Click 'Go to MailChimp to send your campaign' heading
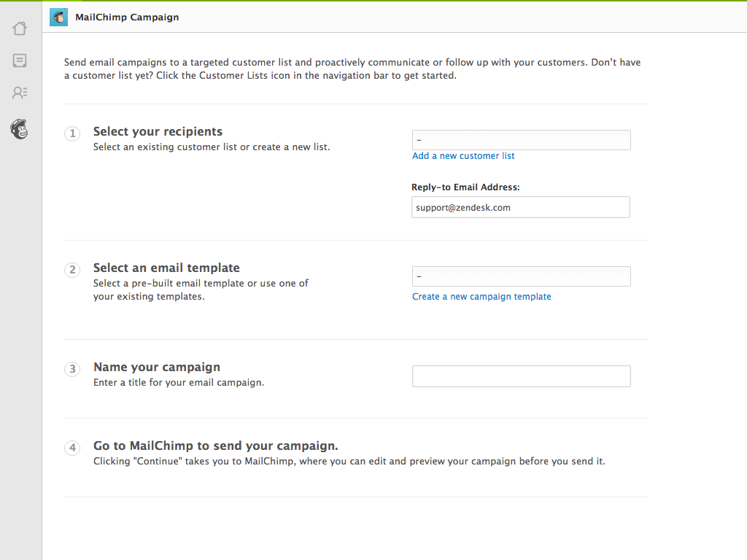 coord(215,446)
